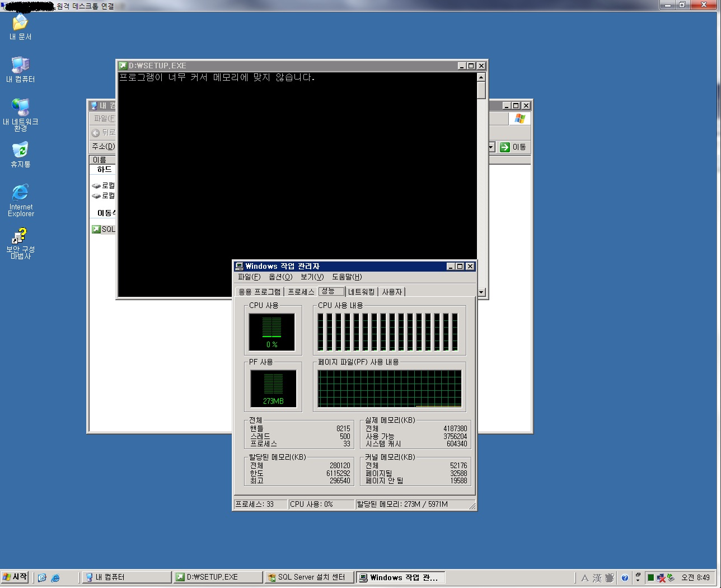Image resolution: width=721 pixels, height=588 pixels.
Task: Click the 이동 go button in 내 컴퓨터 window
Action: (513, 147)
